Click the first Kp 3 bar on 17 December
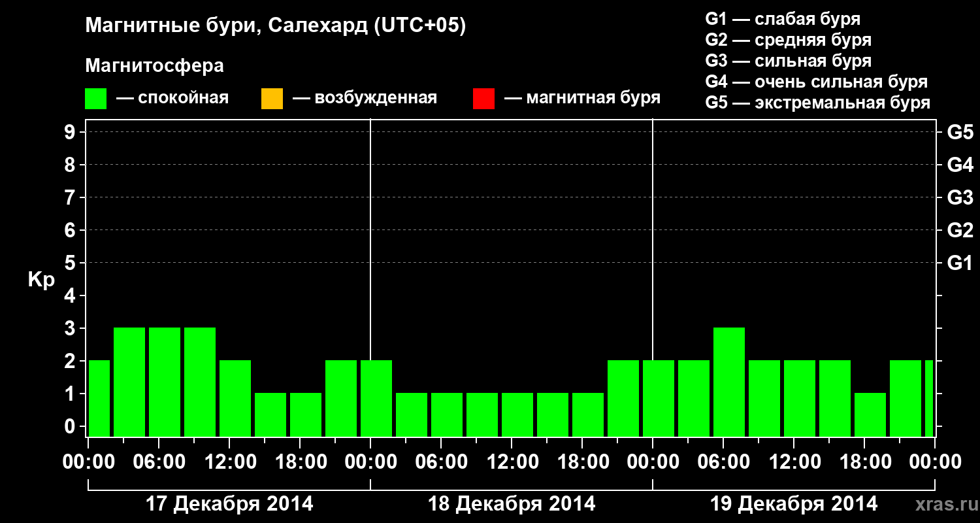 pos(129,382)
